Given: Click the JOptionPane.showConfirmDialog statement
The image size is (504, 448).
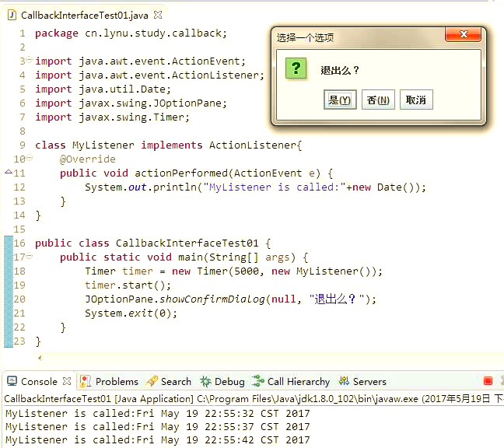Looking at the screenshot, I should pyautogui.click(x=230, y=299).
